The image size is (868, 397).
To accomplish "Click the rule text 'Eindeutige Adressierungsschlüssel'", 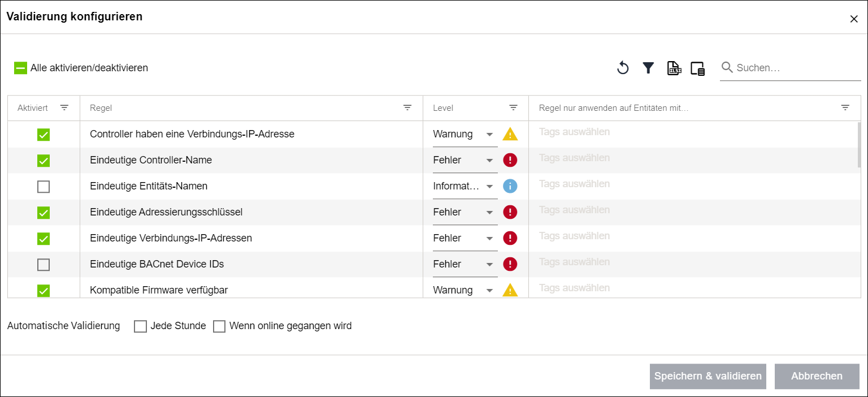I will coord(166,212).
